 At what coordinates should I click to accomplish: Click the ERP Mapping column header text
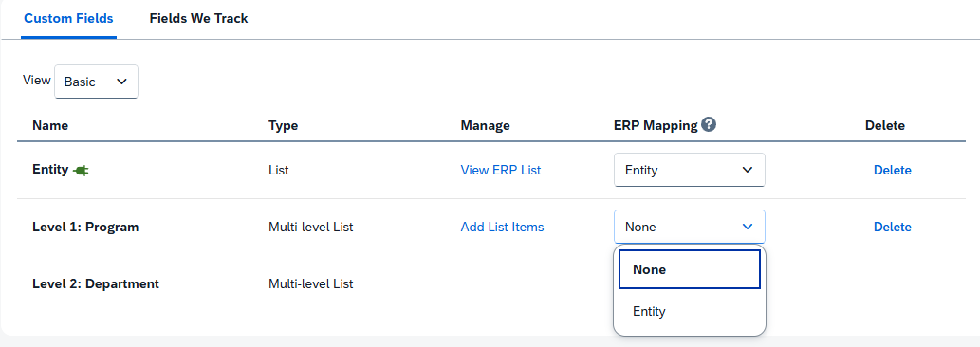pos(656,125)
